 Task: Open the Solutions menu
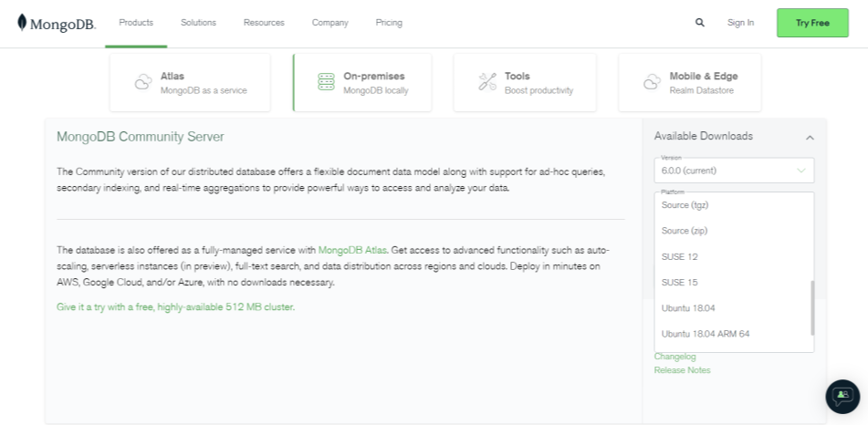[x=198, y=23]
